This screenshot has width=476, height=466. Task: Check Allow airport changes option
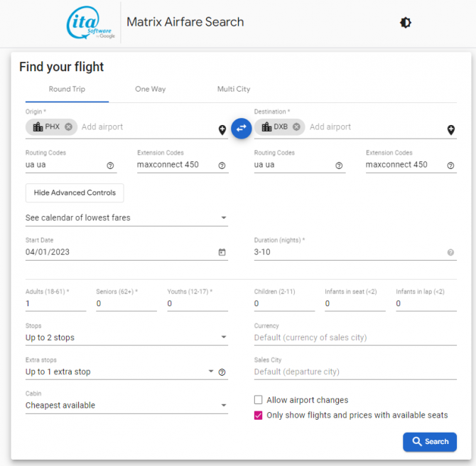[259, 400]
